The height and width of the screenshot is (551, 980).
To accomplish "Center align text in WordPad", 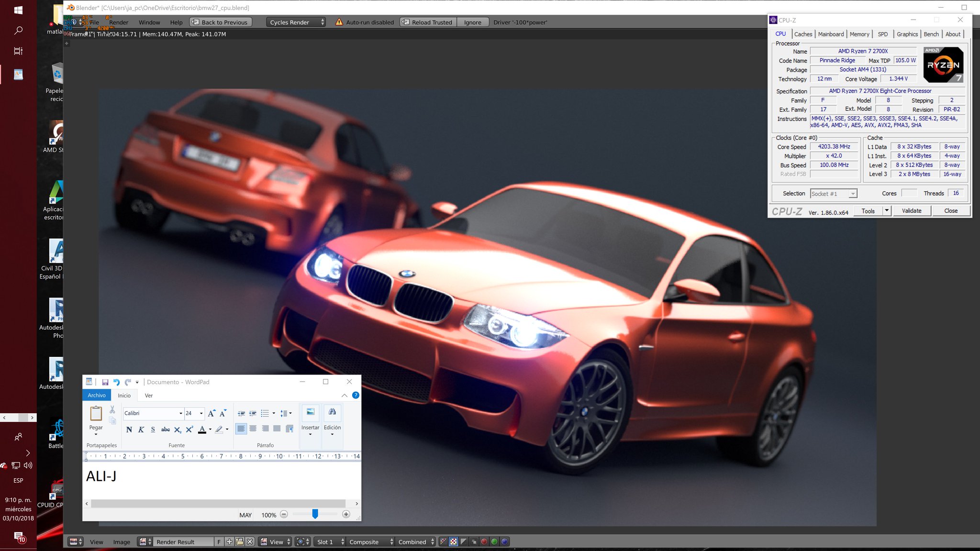I will coord(253,429).
